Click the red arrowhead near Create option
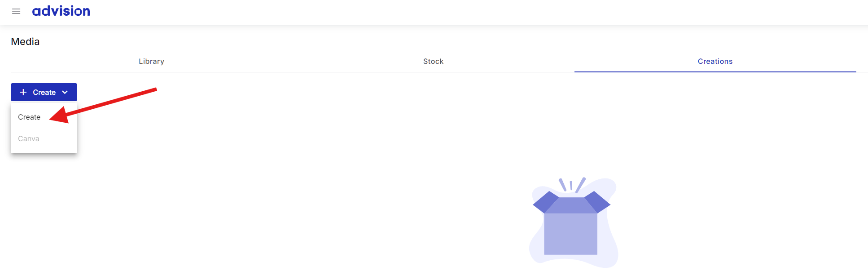This screenshot has width=868, height=276. 60,116
